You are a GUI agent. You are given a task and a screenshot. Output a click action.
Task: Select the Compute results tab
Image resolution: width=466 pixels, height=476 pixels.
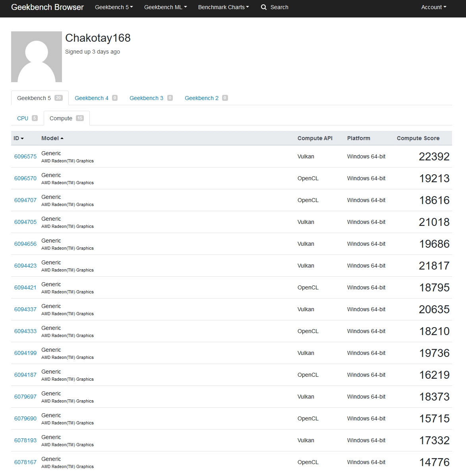coord(66,118)
